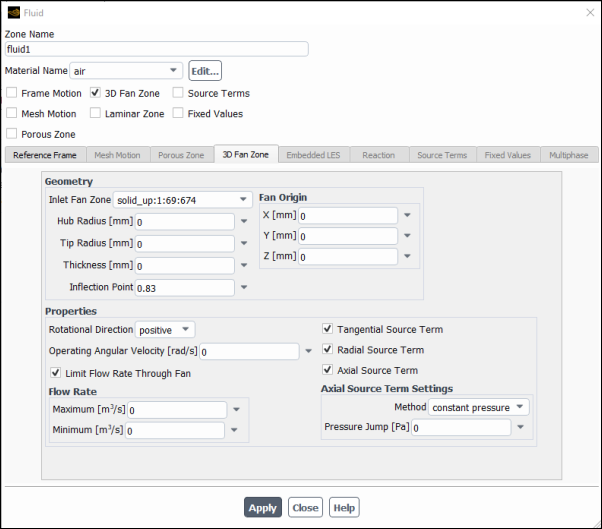Screen dimensions: 602x529
Task: Click the Minimum flow rate field
Action: click(175, 431)
